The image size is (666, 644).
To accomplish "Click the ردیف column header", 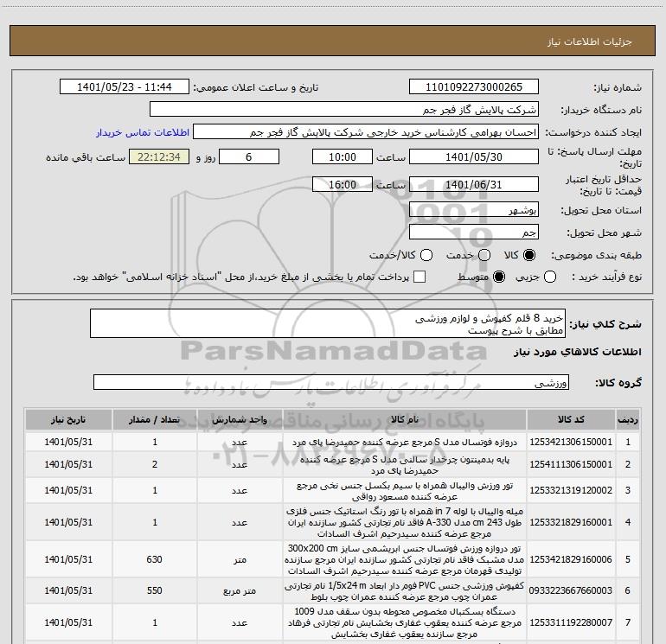I will pyautogui.click(x=628, y=420).
